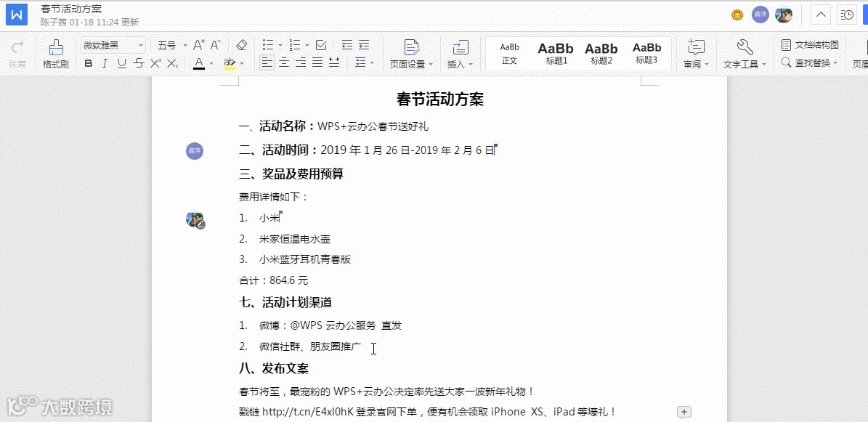Toggle strikethrough formatting
The image size is (868, 422).
[139, 63]
